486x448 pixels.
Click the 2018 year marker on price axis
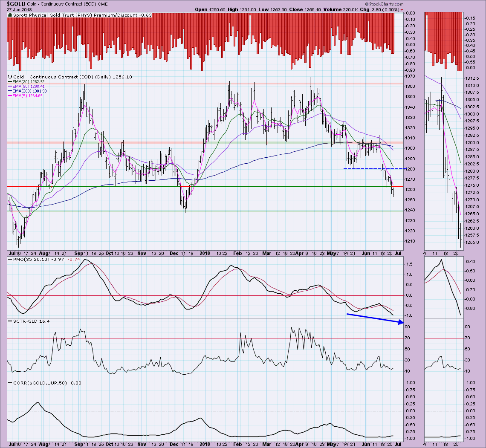click(x=202, y=253)
